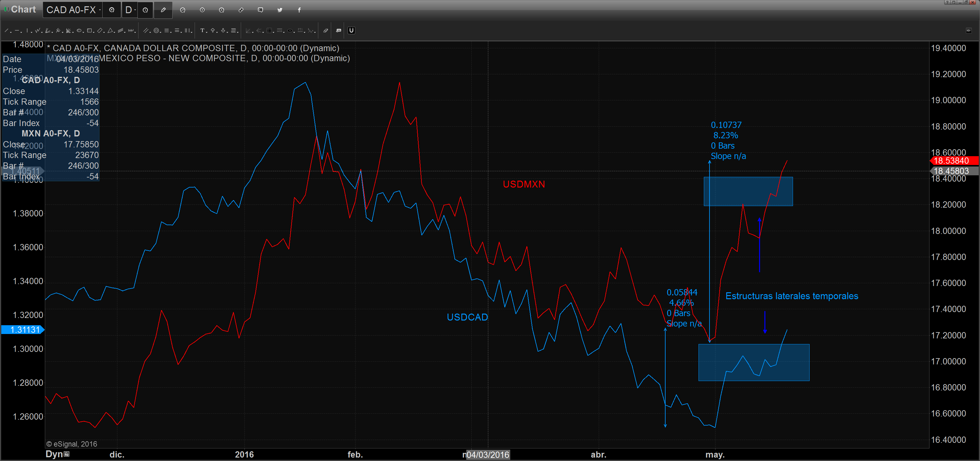Screen dimensions: 980x461
Task: Select the ellipse drawing tool
Action: pos(79,30)
